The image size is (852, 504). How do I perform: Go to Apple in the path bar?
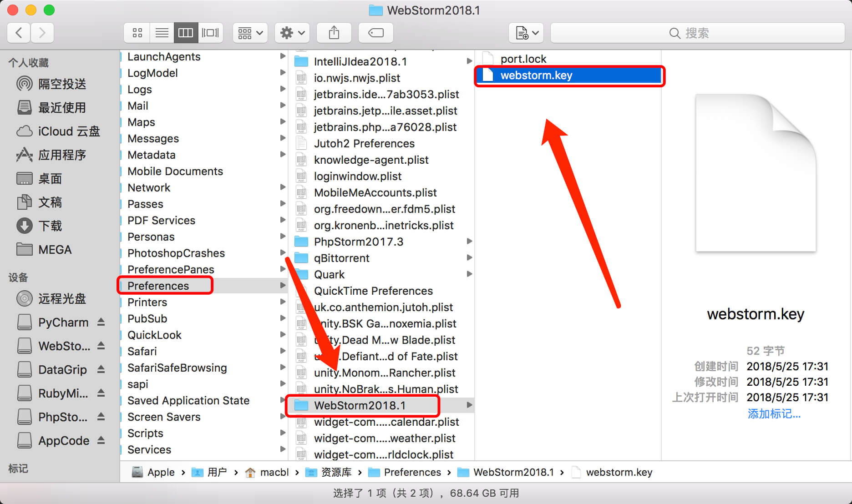(154, 472)
